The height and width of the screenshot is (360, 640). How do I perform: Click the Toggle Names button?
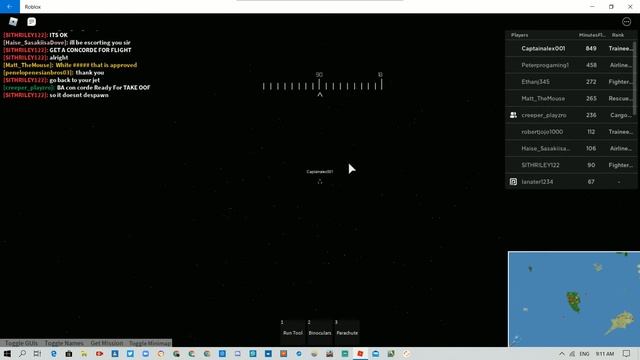click(64, 343)
